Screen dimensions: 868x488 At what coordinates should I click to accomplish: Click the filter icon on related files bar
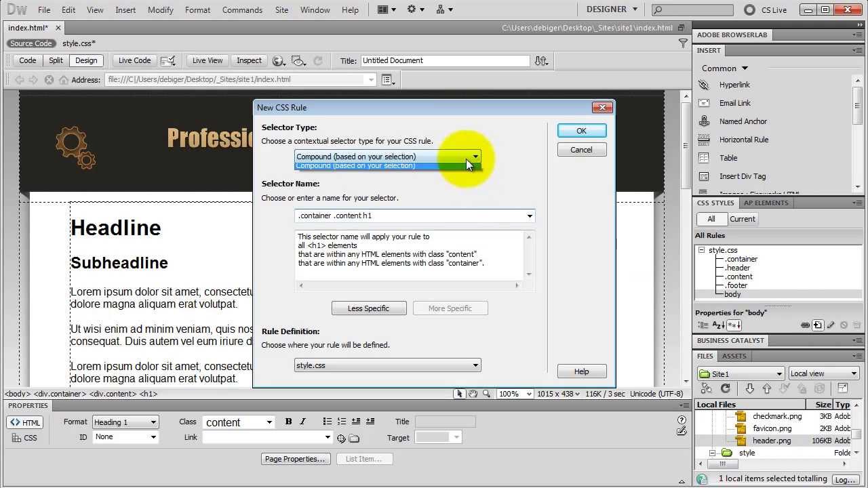[683, 43]
